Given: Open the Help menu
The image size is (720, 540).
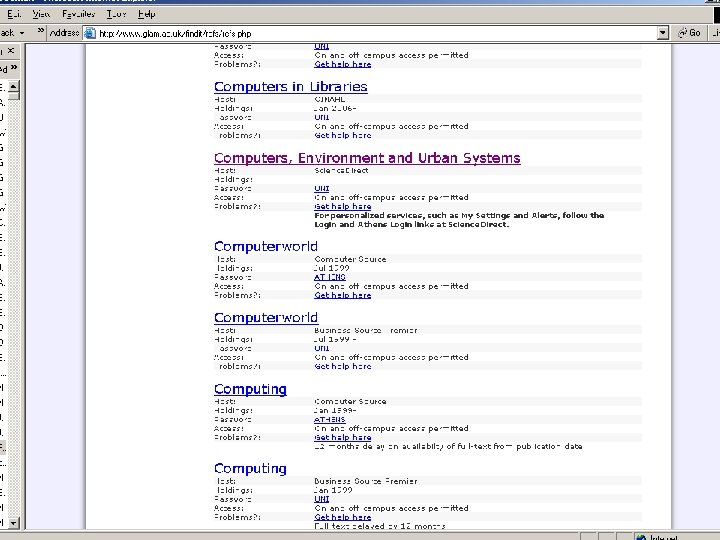Looking at the screenshot, I should tap(146, 14).
